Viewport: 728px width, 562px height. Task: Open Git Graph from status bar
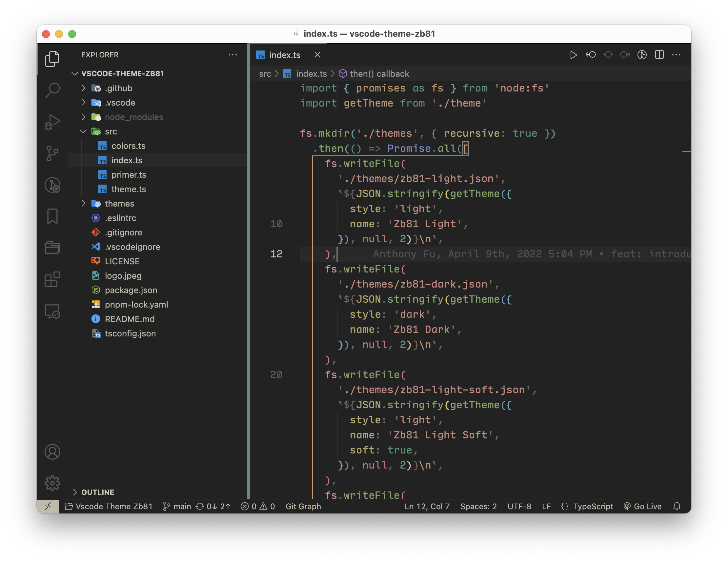point(303,506)
